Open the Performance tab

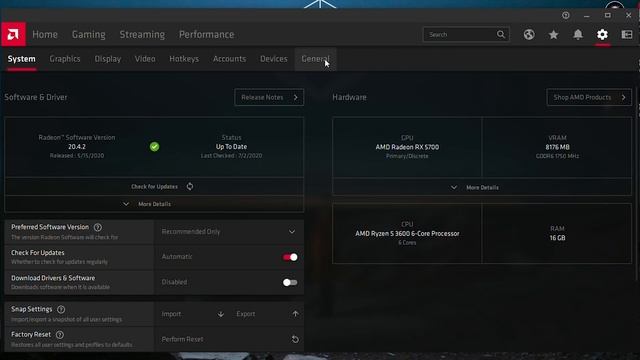click(x=207, y=35)
